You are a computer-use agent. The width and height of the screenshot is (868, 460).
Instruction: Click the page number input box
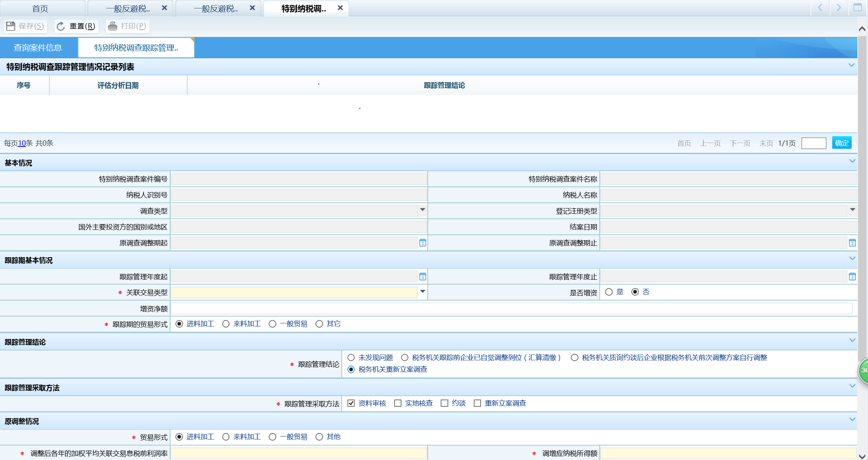click(x=814, y=143)
